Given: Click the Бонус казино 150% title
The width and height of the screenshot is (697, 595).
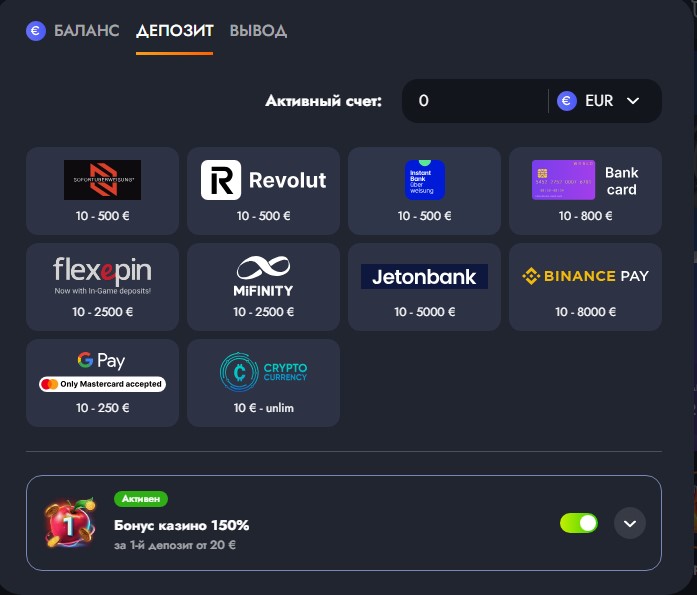Looking at the screenshot, I should pos(182,525).
